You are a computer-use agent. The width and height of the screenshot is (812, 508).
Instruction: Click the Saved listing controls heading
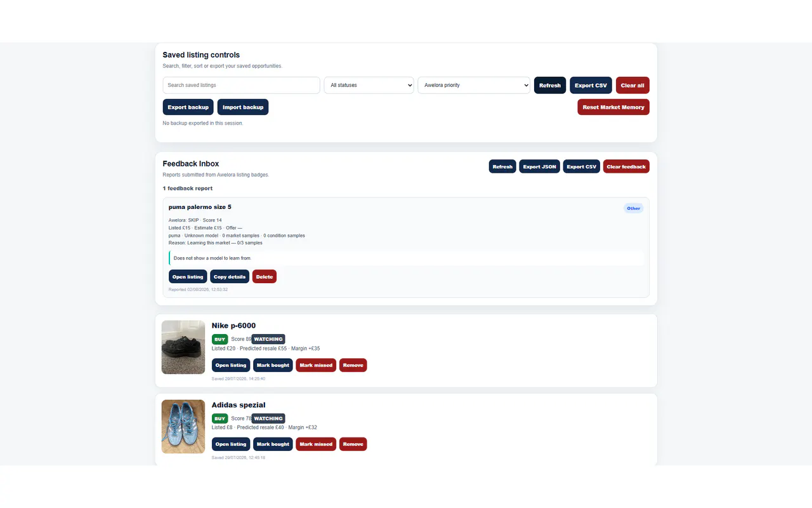point(201,55)
